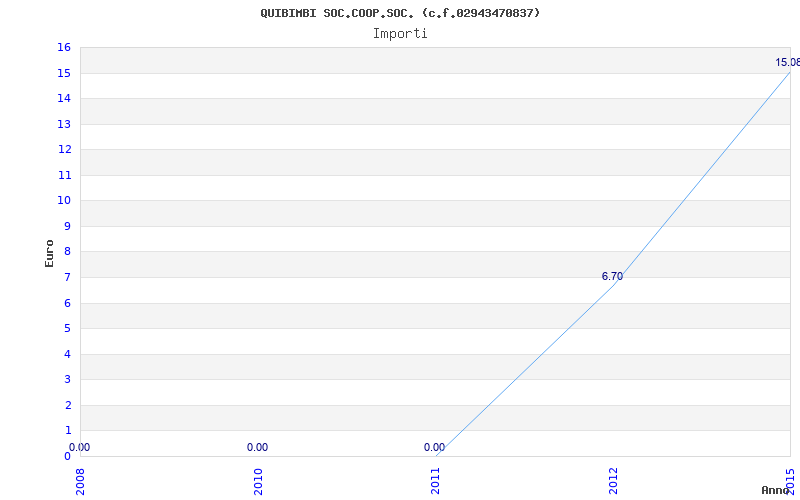Click the 0.00 value above 2011
800x500 pixels.
435,447
